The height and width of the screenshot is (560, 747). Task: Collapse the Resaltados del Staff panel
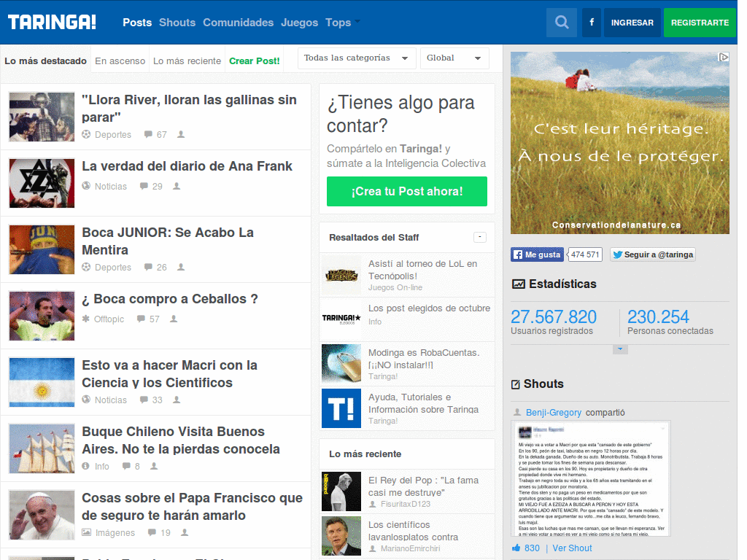pos(480,237)
